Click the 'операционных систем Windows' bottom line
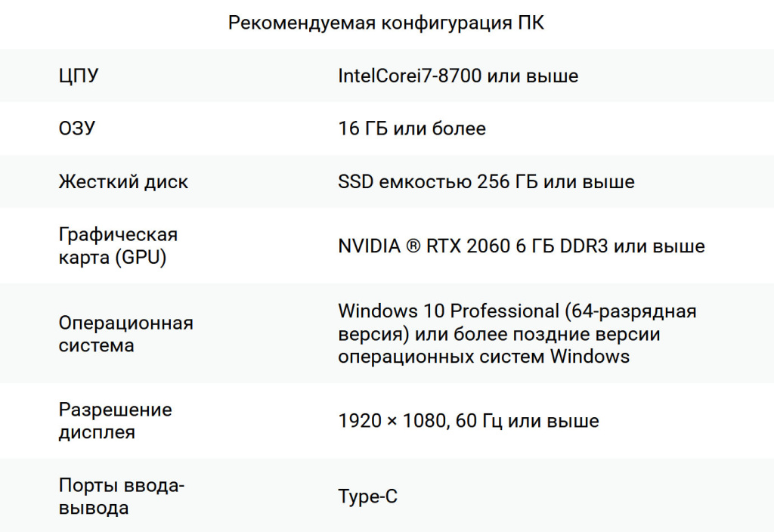Viewport: 774px width, 532px height. pos(484,356)
